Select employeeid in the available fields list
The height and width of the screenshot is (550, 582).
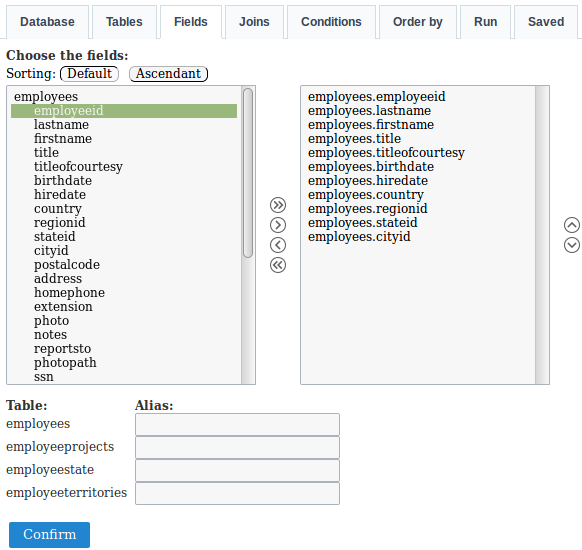coord(124,111)
